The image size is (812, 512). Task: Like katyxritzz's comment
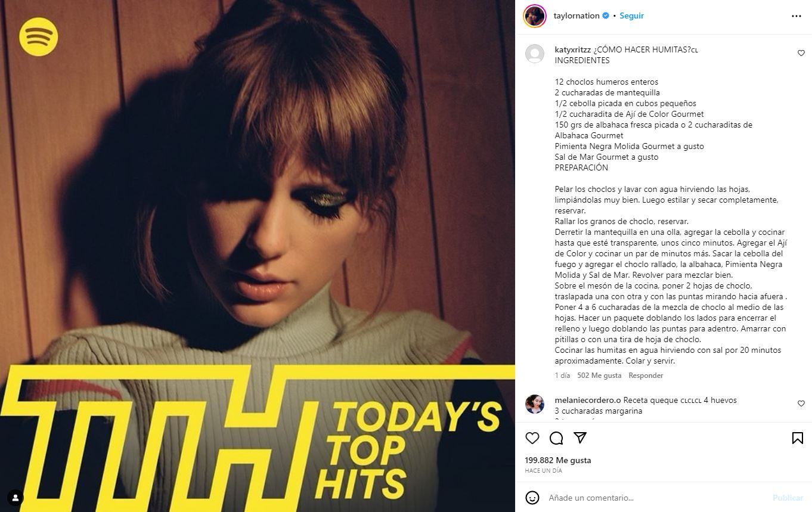point(801,53)
